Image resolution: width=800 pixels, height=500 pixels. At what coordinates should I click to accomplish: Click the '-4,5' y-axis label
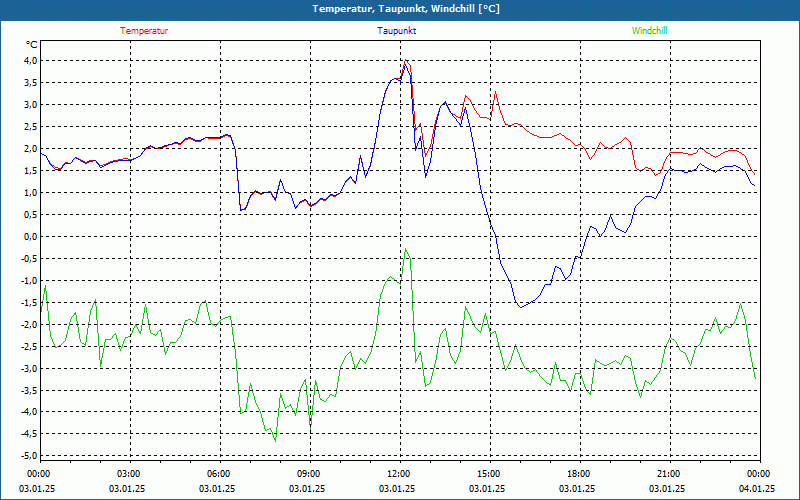click(30, 434)
